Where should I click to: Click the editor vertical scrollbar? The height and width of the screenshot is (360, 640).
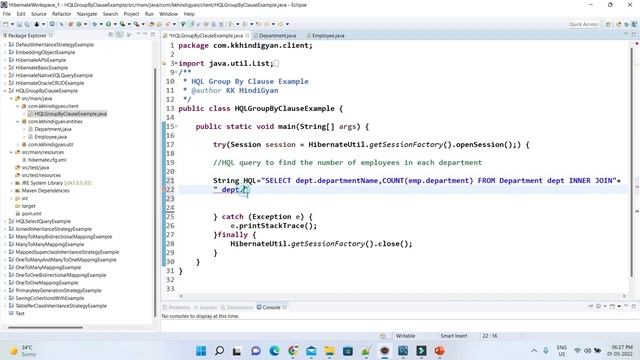(631, 163)
